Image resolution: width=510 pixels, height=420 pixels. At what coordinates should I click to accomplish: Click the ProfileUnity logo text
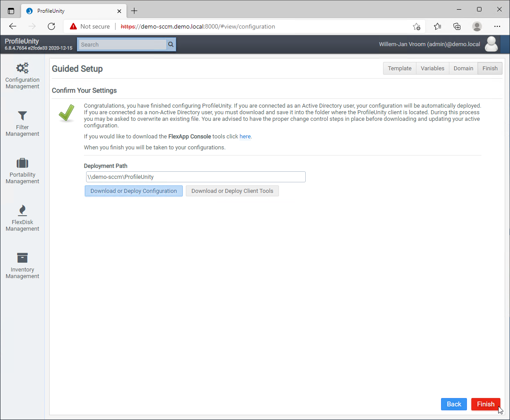pos(22,41)
